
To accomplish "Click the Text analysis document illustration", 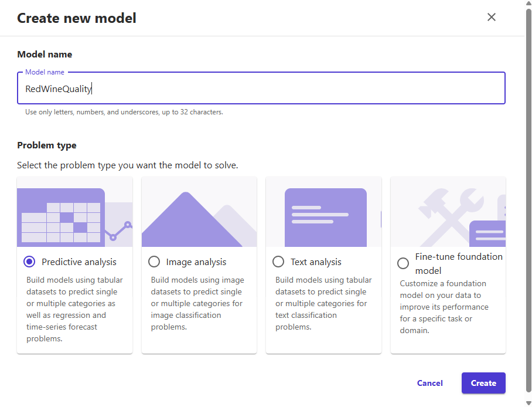I will 323,212.
